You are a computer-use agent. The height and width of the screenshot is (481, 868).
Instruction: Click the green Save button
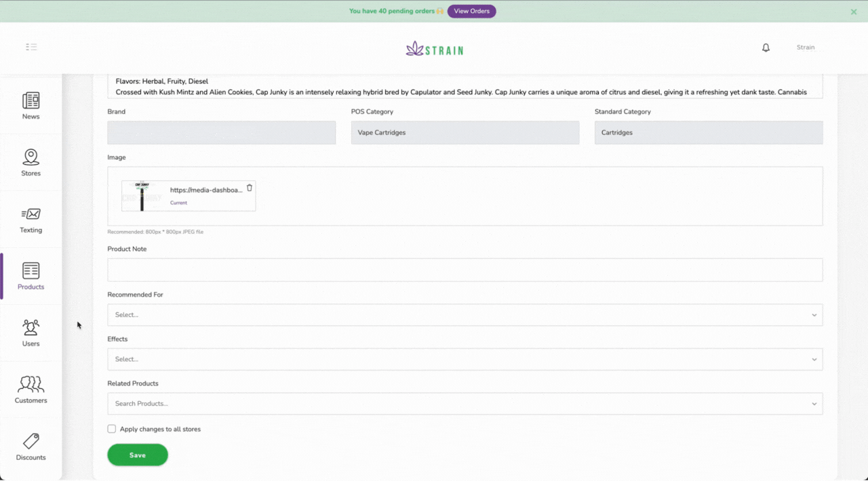(138, 455)
